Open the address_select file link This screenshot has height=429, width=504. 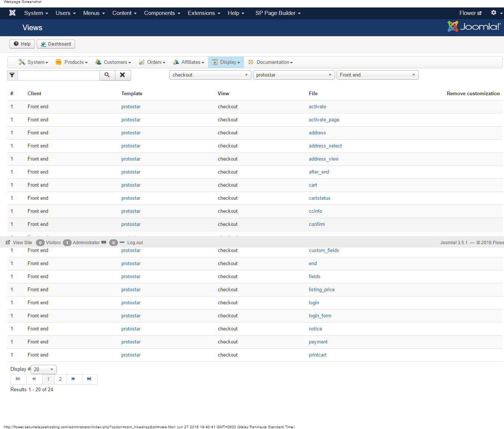point(325,146)
